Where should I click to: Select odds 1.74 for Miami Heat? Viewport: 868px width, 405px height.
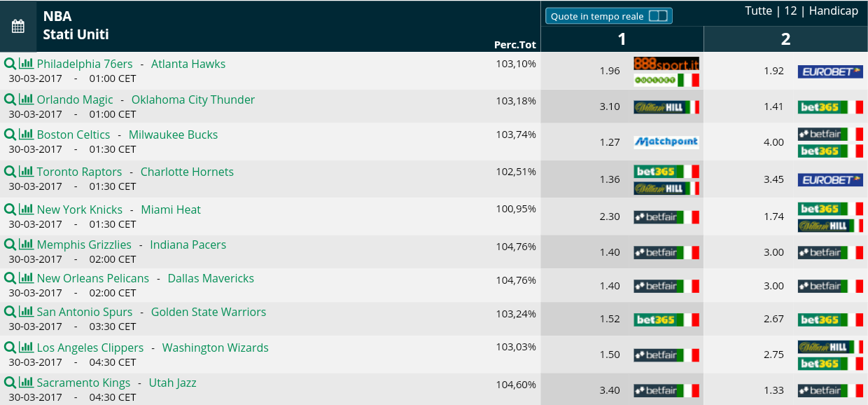[x=773, y=217]
